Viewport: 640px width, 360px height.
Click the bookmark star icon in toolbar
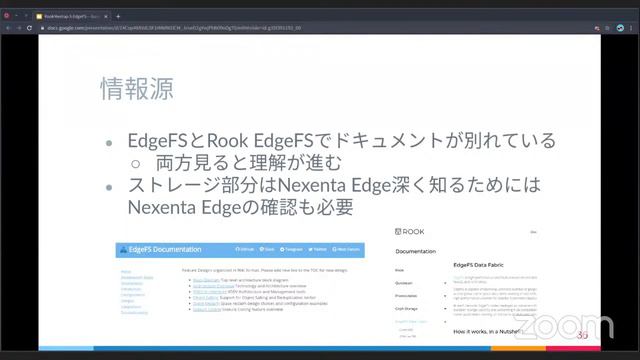[x=607, y=28]
